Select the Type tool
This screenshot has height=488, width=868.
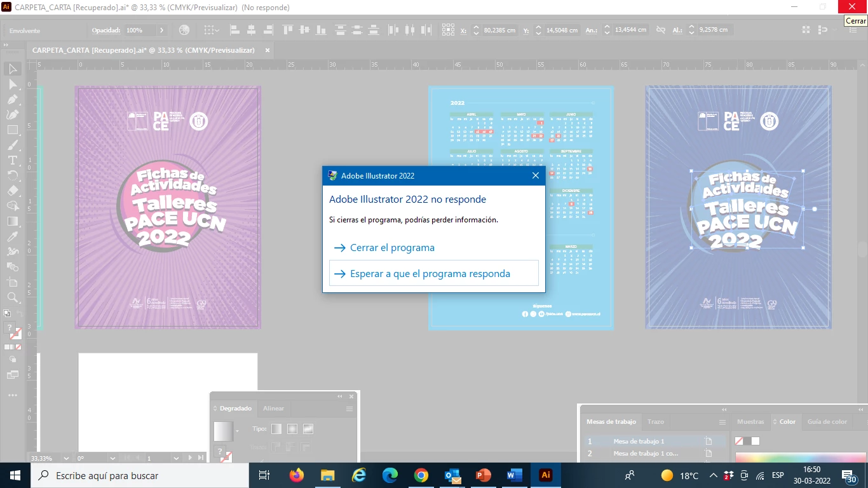tap(13, 160)
